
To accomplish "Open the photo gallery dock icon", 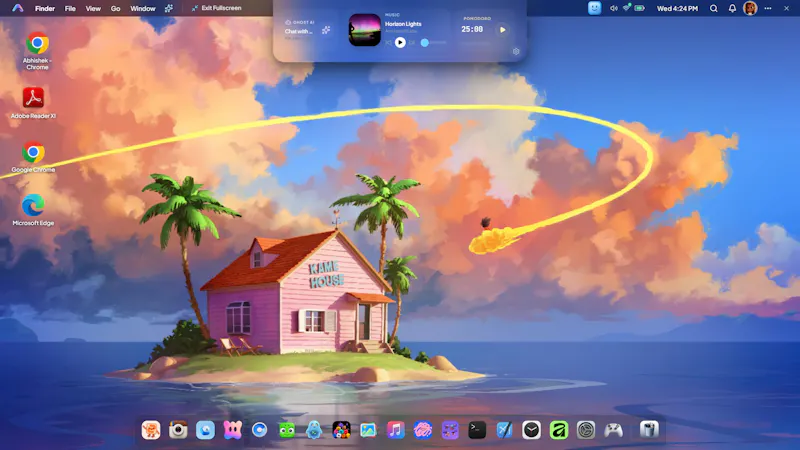I will [x=368, y=430].
